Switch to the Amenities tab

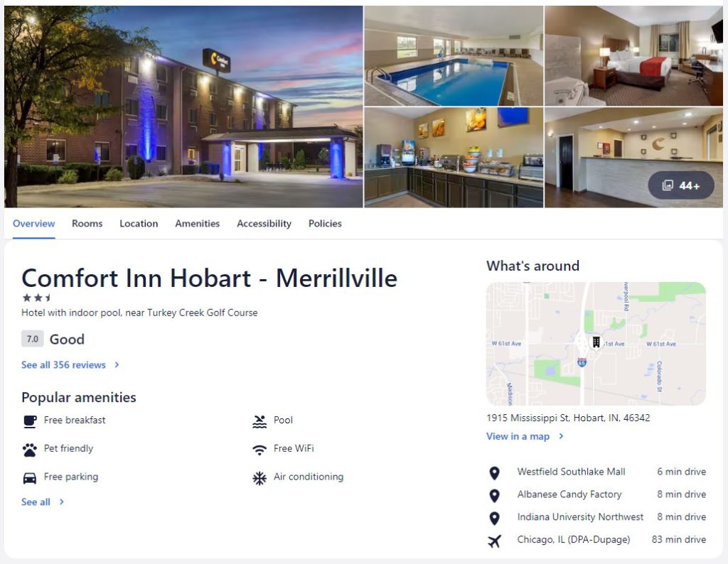tap(198, 224)
